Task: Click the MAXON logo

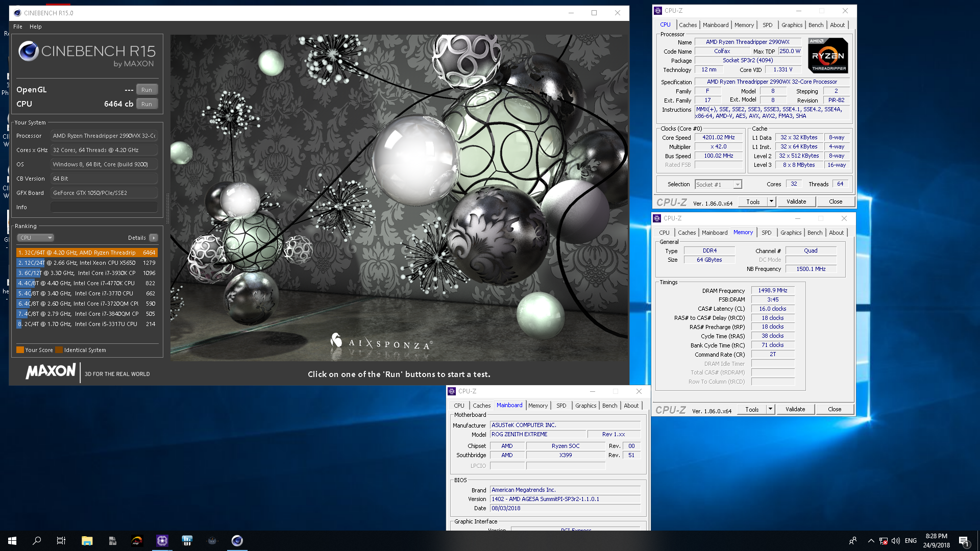Action: [x=51, y=371]
